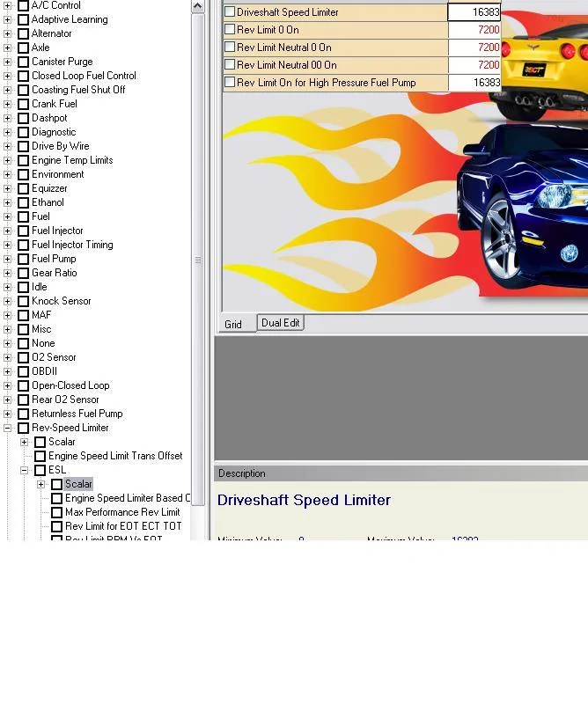Check the O2 Sensor tree checkbox
This screenshot has height=704, width=588.
[24, 358]
